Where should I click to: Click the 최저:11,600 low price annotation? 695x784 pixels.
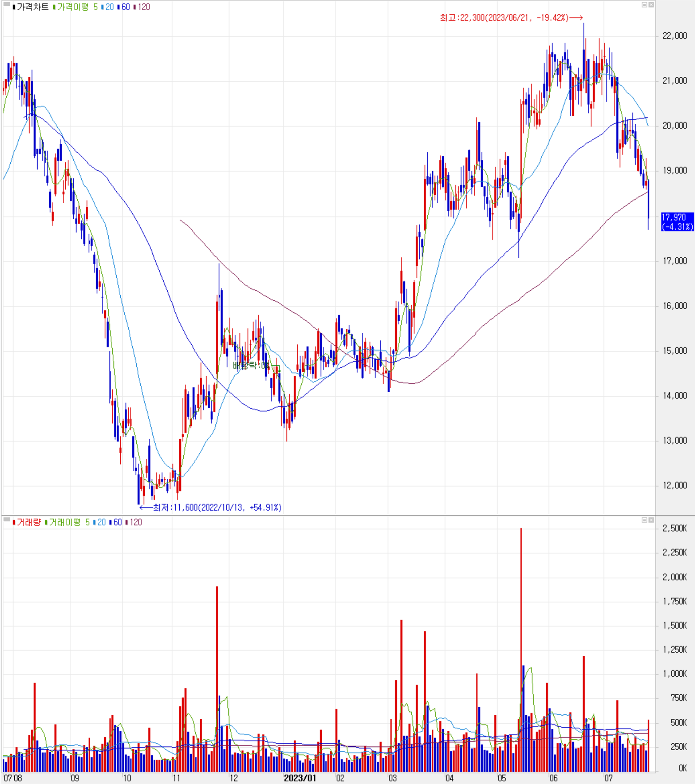[x=211, y=507]
